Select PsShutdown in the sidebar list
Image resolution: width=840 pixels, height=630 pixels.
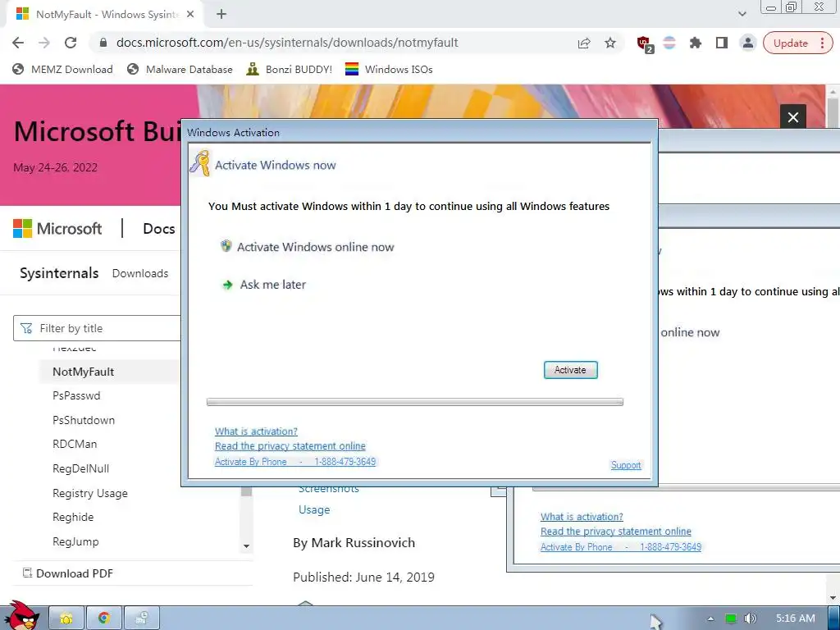[x=84, y=420]
